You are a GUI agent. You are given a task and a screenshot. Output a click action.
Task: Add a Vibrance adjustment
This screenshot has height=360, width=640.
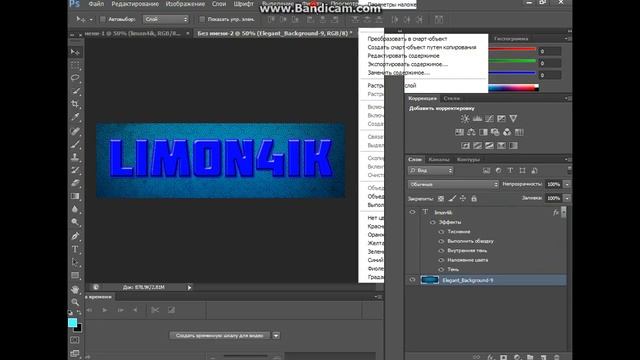coord(513,119)
